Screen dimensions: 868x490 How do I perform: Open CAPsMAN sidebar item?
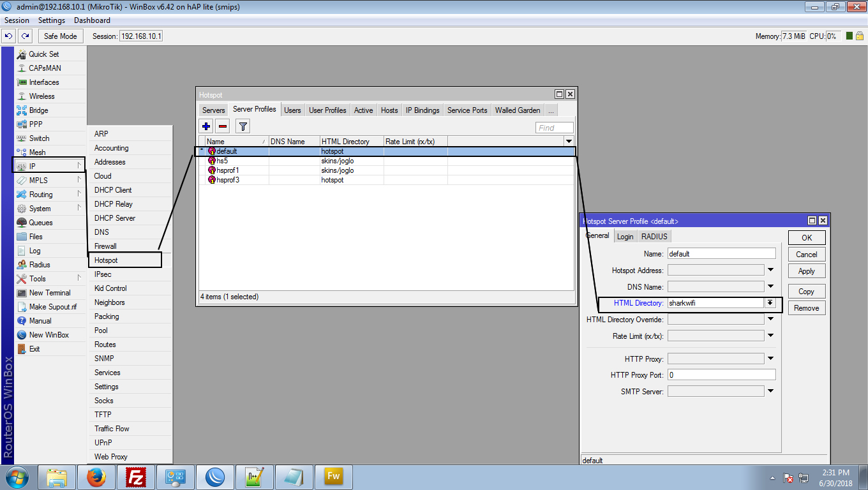(50, 68)
